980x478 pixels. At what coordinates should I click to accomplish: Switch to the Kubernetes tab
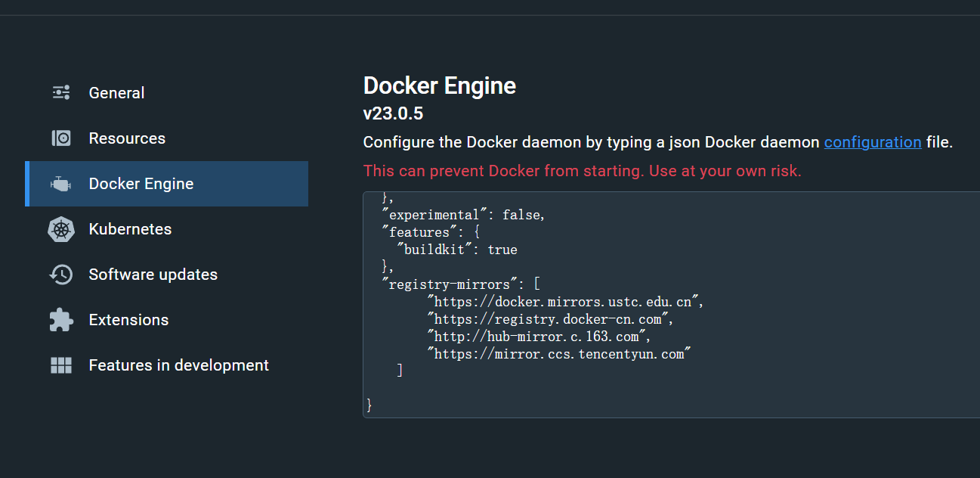[166, 229]
